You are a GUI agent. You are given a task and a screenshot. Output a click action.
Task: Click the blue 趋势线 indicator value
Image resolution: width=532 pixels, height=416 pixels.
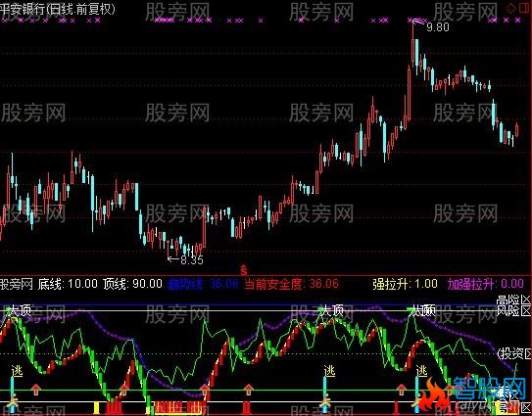(x=203, y=284)
